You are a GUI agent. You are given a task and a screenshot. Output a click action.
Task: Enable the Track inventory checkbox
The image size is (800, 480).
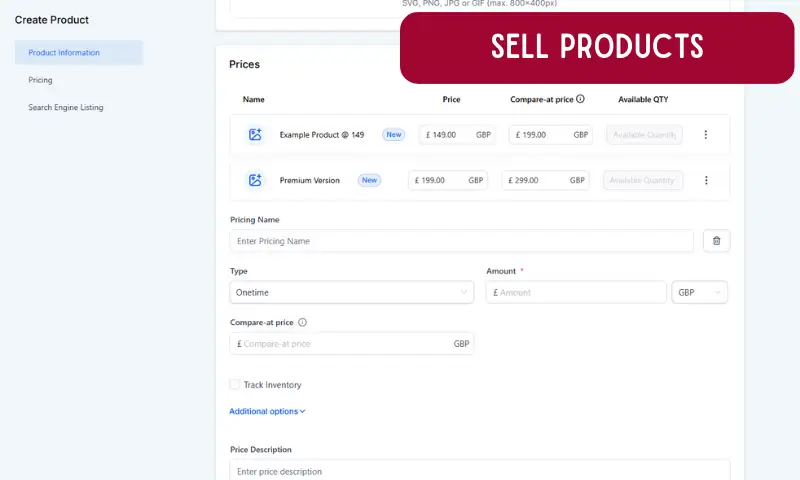tap(235, 385)
